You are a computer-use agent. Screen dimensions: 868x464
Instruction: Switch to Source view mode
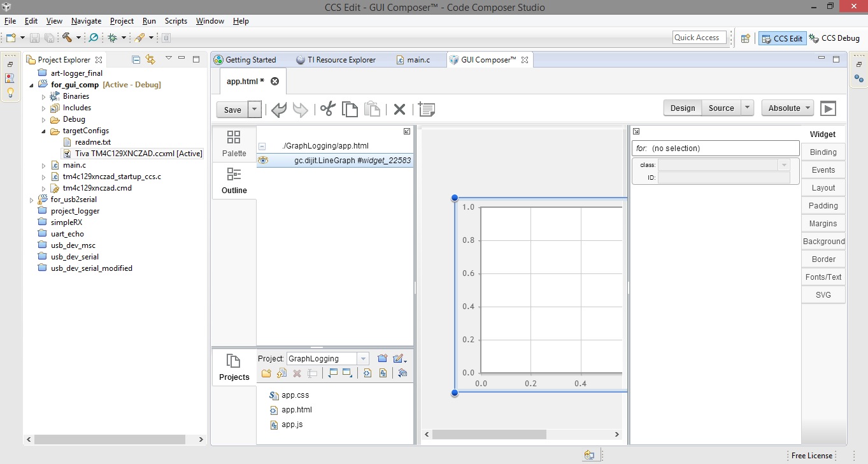coord(721,108)
